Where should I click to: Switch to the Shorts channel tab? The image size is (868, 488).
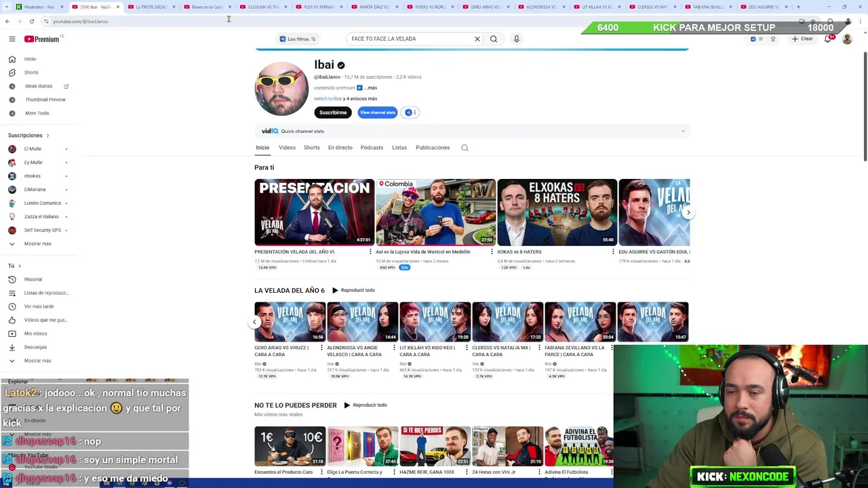(311, 148)
